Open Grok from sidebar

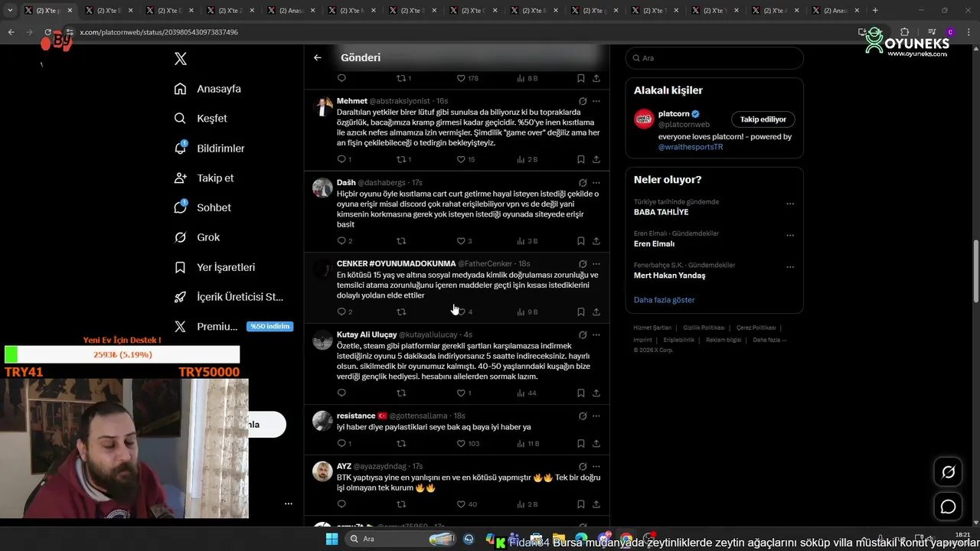(x=197, y=237)
